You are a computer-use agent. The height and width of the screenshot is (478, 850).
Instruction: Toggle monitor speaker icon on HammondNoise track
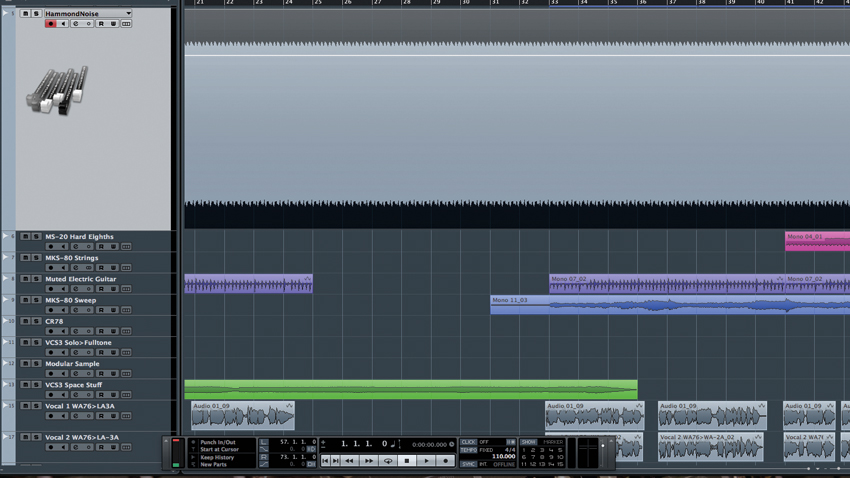click(x=63, y=24)
